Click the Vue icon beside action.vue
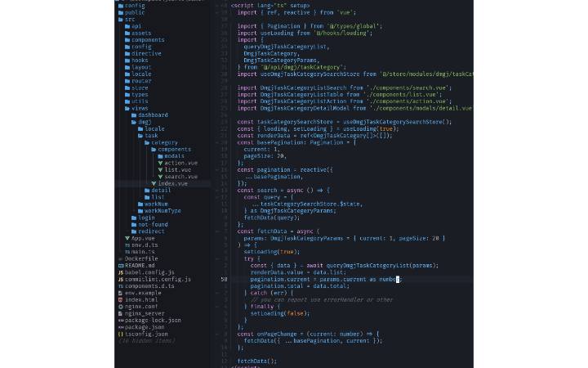This screenshot has width=588, height=368. [160, 163]
